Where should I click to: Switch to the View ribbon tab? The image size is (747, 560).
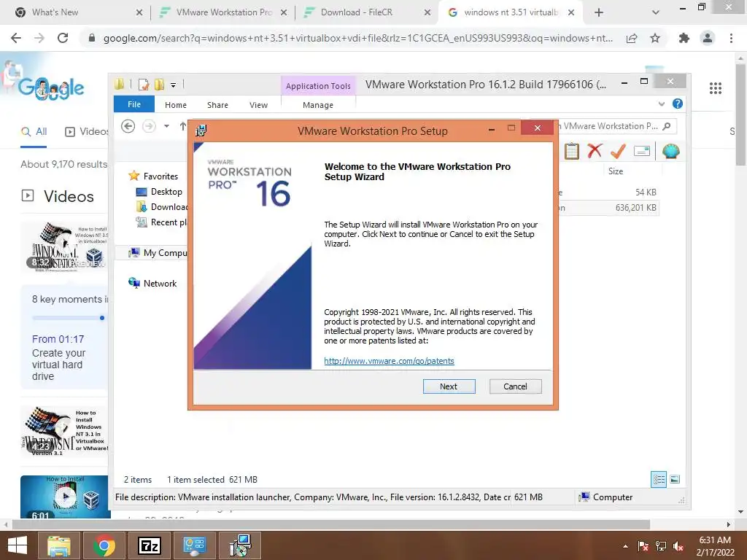pyautogui.click(x=259, y=105)
